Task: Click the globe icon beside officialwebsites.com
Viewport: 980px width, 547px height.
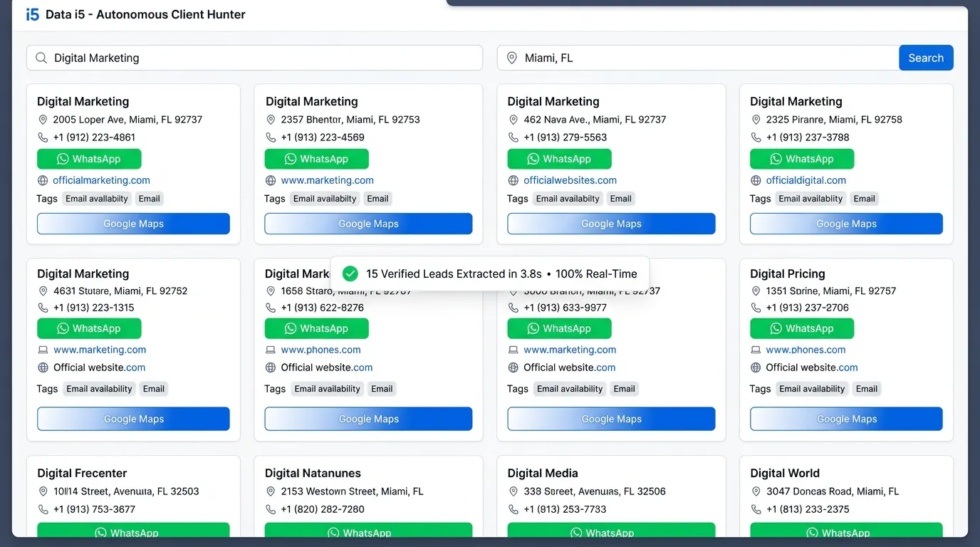Action: click(x=513, y=180)
